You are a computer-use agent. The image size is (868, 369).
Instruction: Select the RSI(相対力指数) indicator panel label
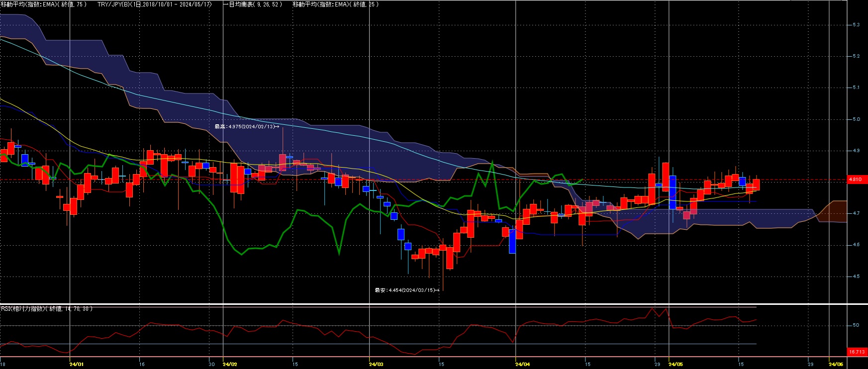pos(47,309)
